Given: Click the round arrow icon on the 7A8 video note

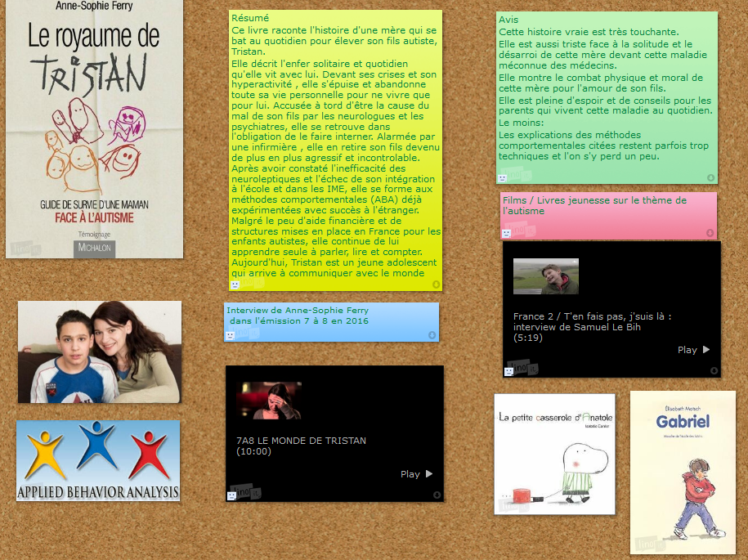Looking at the screenshot, I should pos(437,495).
